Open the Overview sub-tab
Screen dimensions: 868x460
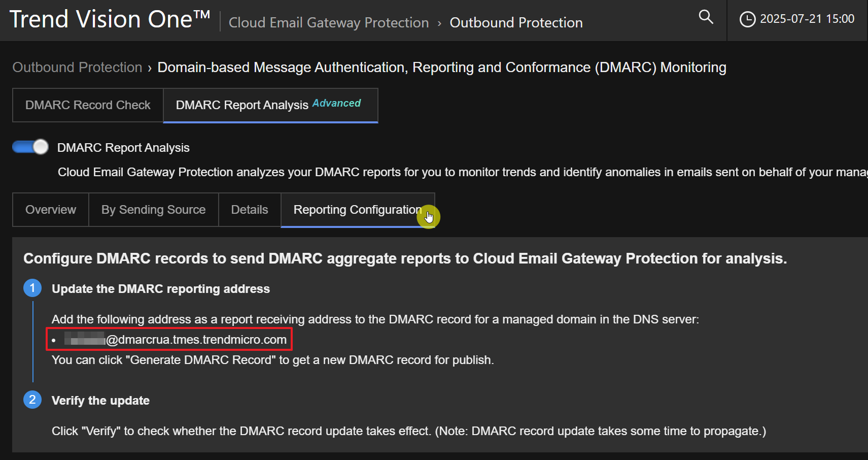51,210
